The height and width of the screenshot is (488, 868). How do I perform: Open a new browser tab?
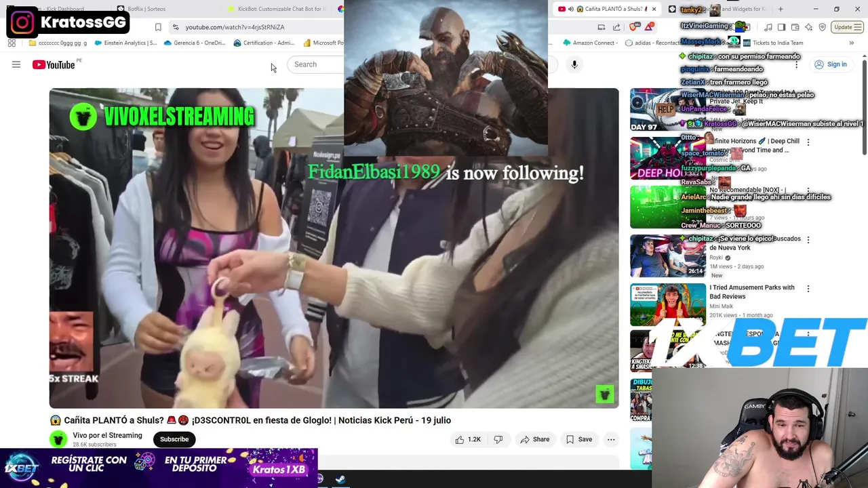781,9
